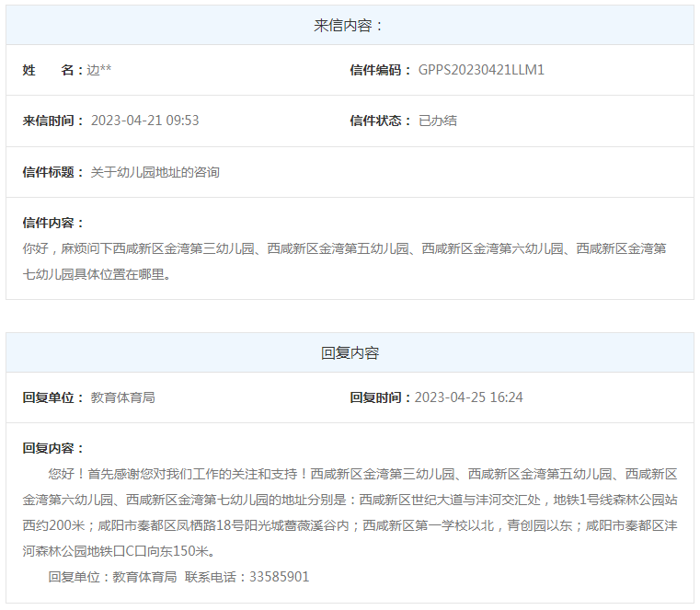The width and height of the screenshot is (700, 610).
Task: Click the 回复时间 label
Action: click(380, 397)
